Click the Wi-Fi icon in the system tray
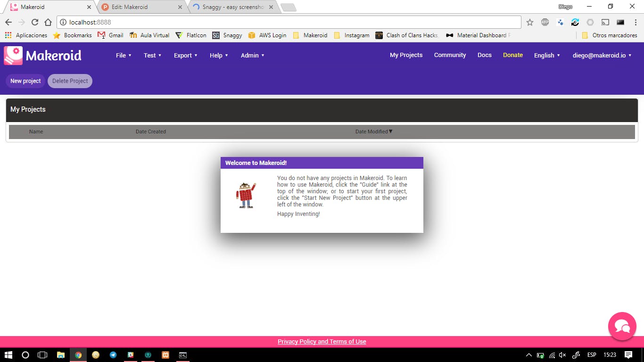The height and width of the screenshot is (362, 644). pos(552,355)
